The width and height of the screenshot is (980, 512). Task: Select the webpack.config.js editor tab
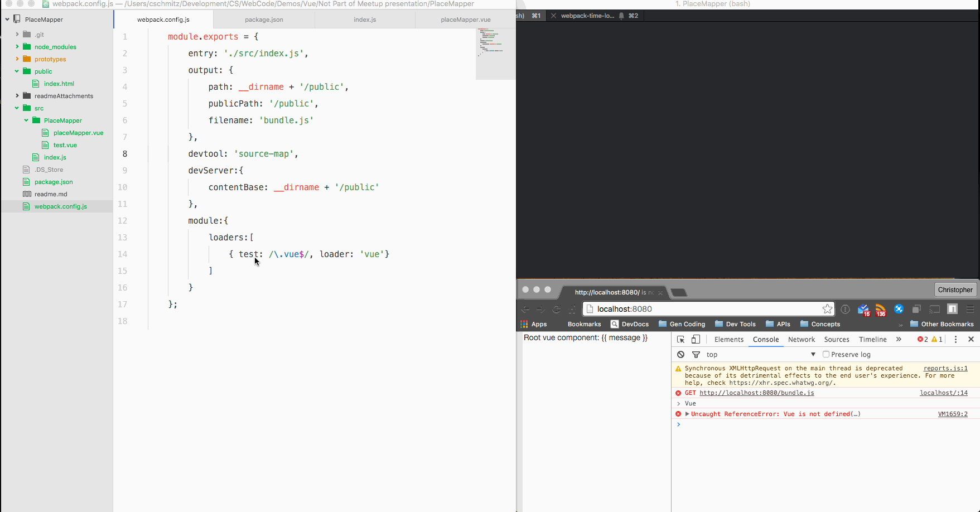tap(163, 20)
